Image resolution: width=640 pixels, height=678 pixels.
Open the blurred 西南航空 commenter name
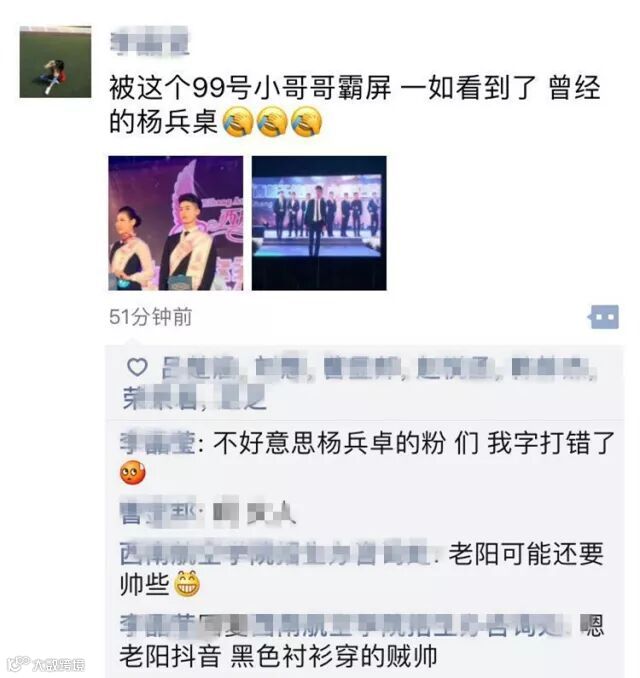coord(275,553)
